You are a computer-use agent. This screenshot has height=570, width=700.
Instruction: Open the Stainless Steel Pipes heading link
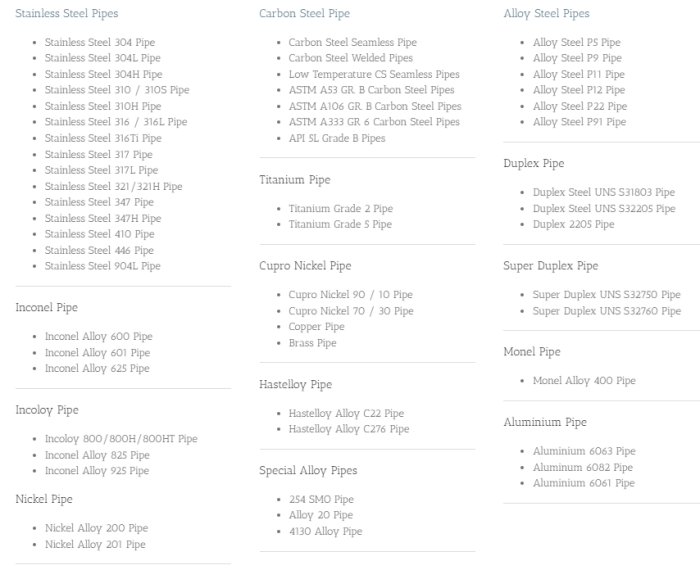pos(66,14)
